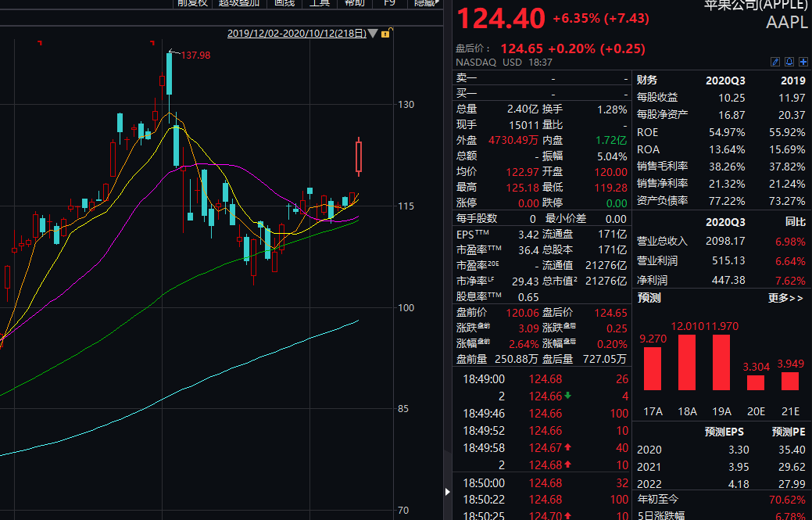This screenshot has height=520, width=812.
Task: Click the 137.98 high price label on chart
Action: coord(195,56)
